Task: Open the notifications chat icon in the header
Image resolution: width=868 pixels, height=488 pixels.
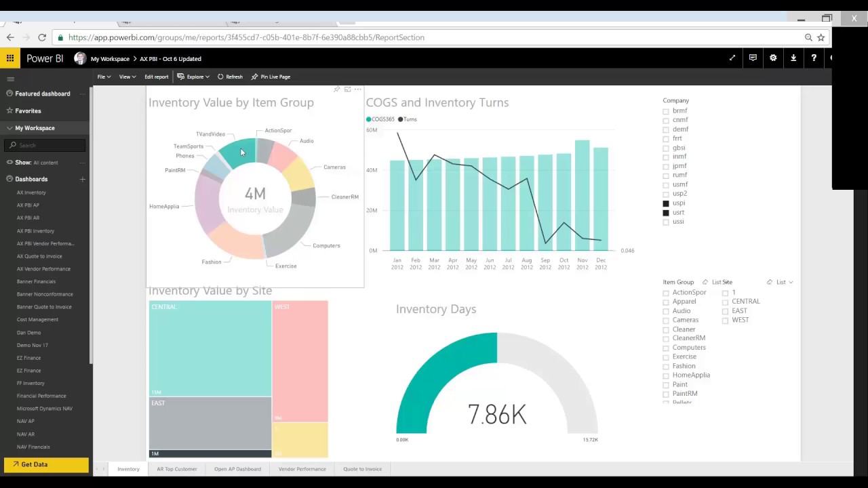Action: [x=753, y=58]
